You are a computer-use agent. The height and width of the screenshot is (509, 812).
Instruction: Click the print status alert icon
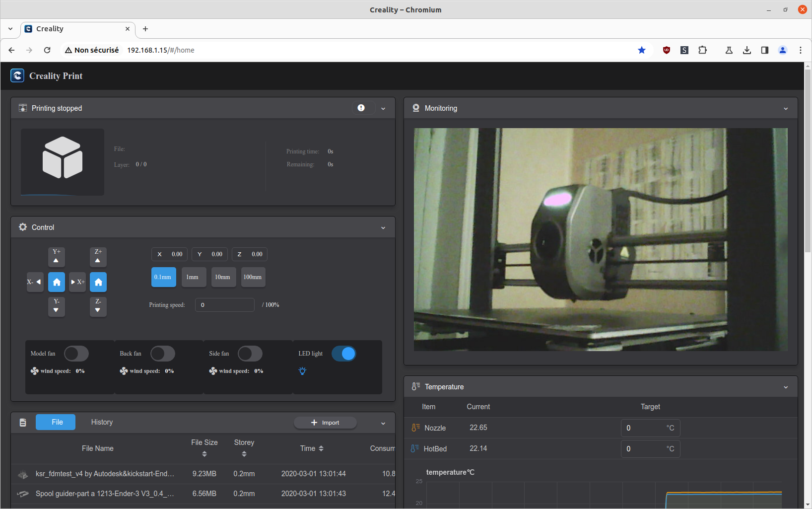(x=361, y=108)
